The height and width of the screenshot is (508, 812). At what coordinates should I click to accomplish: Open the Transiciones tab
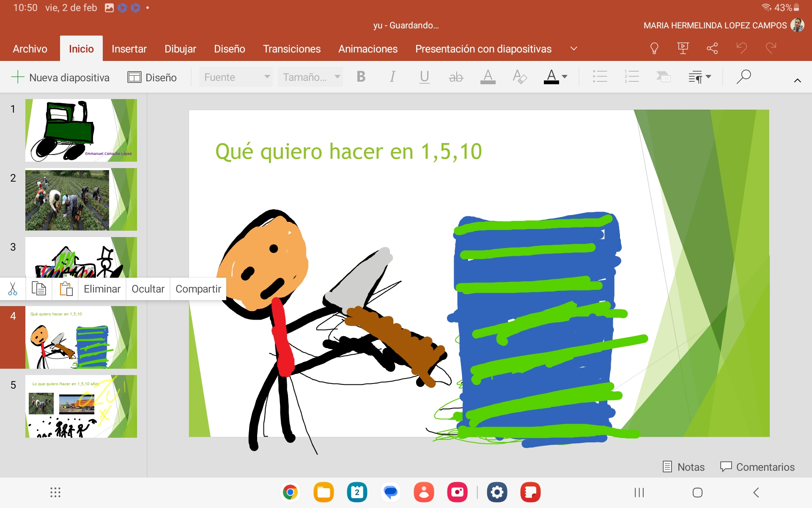point(291,49)
